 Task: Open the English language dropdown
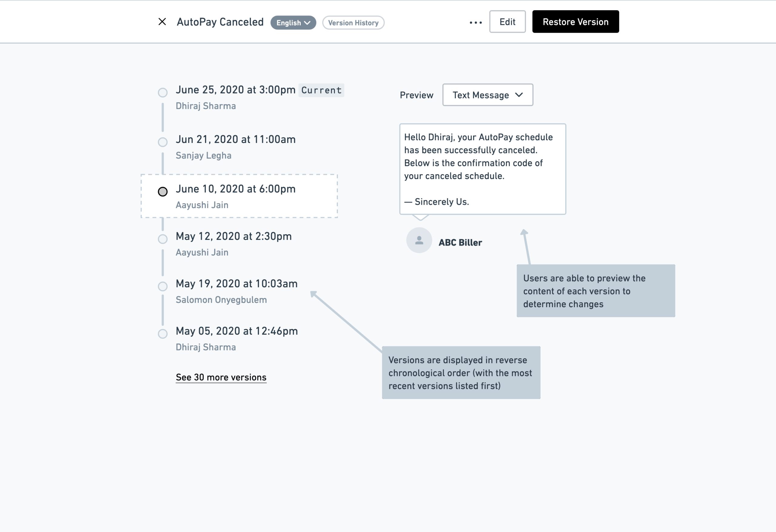tap(293, 23)
